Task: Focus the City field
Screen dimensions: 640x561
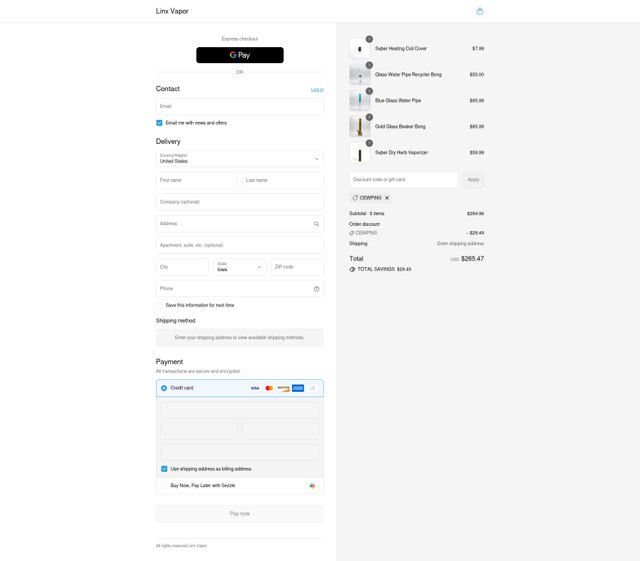Action: [x=182, y=267]
